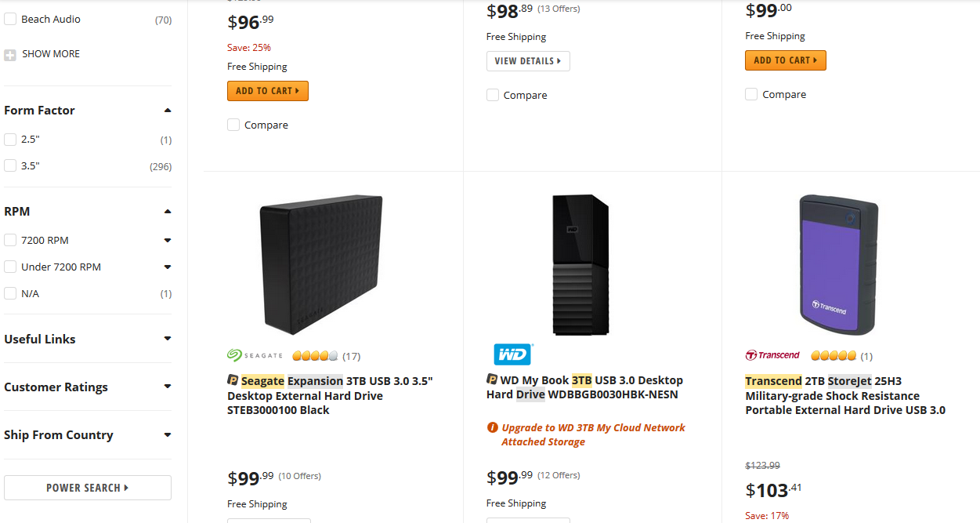Click the orange info icon beside WD upgrade

click(493, 428)
